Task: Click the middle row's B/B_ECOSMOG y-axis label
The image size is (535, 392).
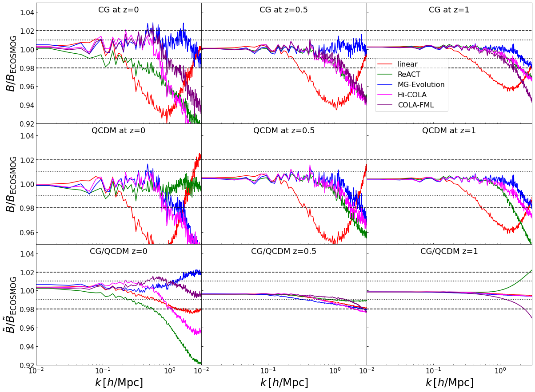Action: 11,184
